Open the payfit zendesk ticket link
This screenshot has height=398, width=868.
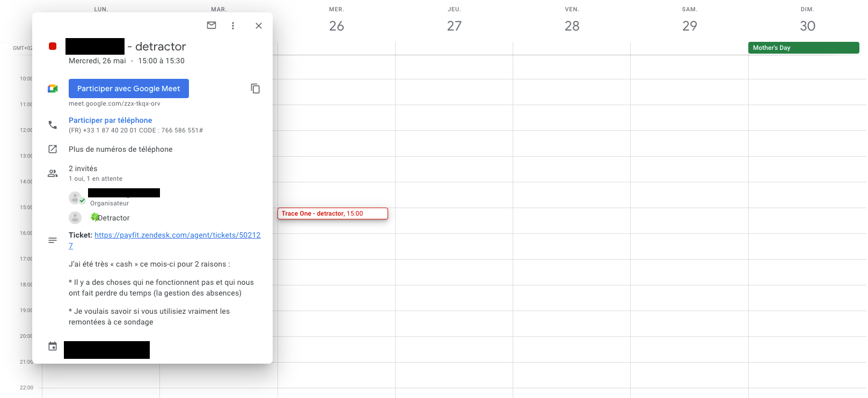pos(164,240)
